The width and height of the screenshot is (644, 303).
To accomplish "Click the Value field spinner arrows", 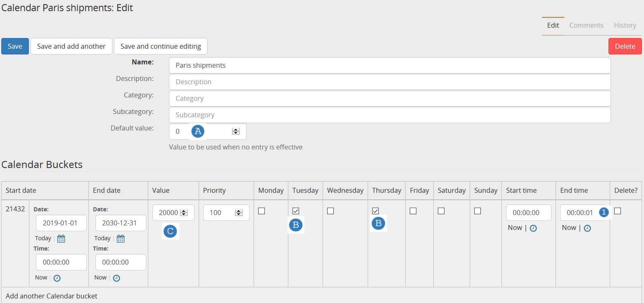I will pyautogui.click(x=184, y=213).
